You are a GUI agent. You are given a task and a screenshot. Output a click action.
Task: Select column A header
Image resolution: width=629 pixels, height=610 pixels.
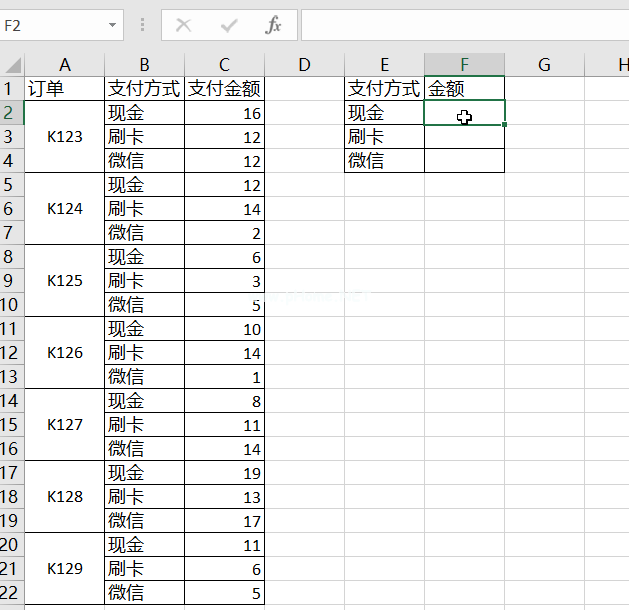pos(65,65)
